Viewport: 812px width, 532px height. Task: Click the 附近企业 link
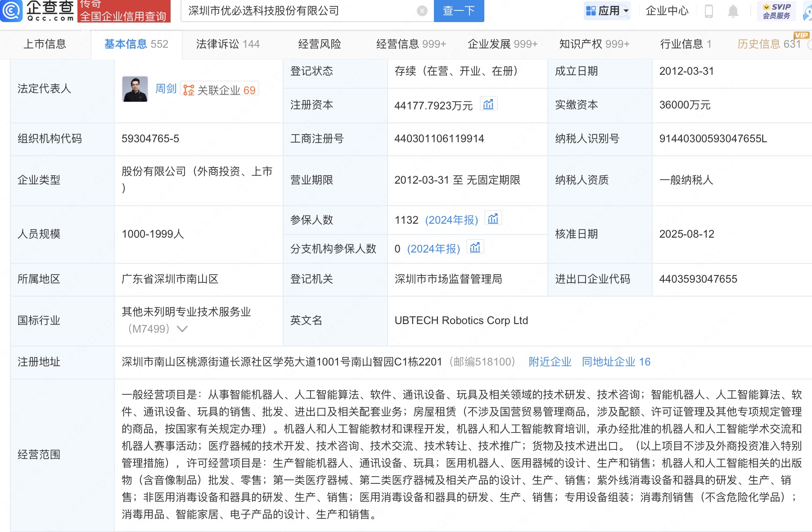[550, 362]
